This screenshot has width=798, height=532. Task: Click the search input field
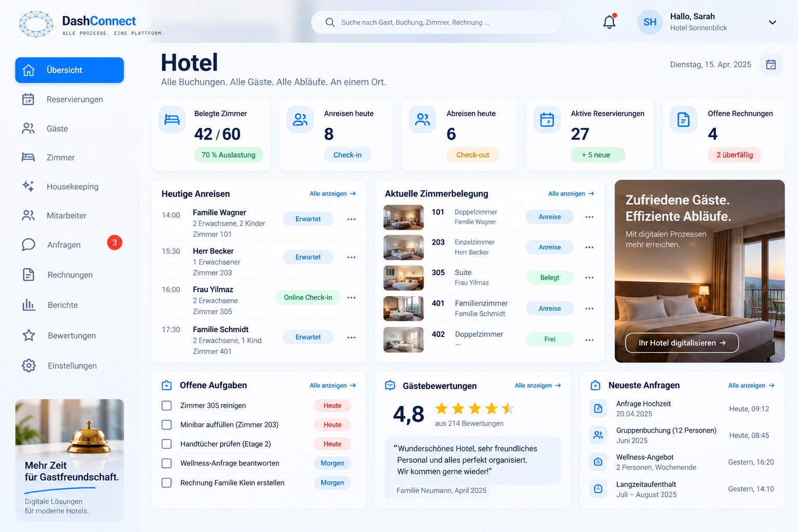pyautogui.click(x=436, y=22)
